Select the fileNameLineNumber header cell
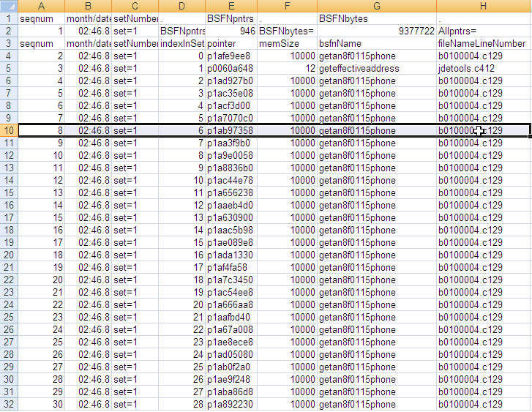 484,44
